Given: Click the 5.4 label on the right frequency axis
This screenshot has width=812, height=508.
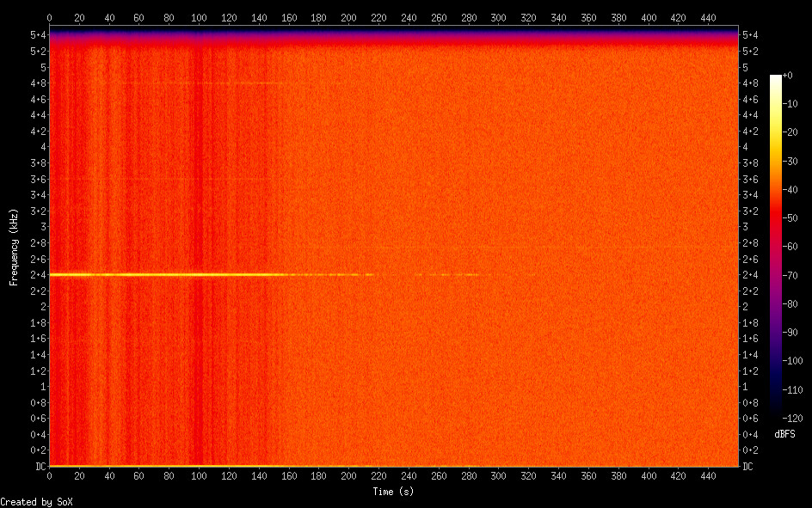Looking at the screenshot, I should 750,35.
